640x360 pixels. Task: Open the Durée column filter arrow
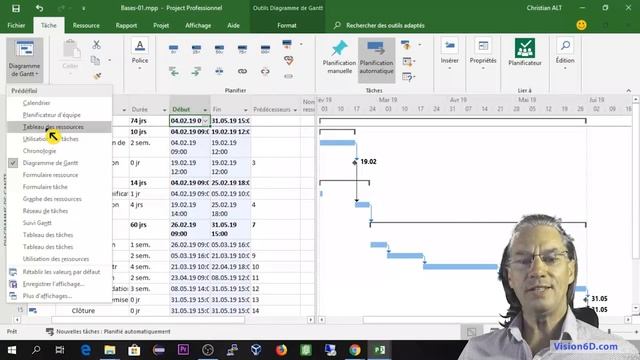pyautogui.click(x=164, y=110)
